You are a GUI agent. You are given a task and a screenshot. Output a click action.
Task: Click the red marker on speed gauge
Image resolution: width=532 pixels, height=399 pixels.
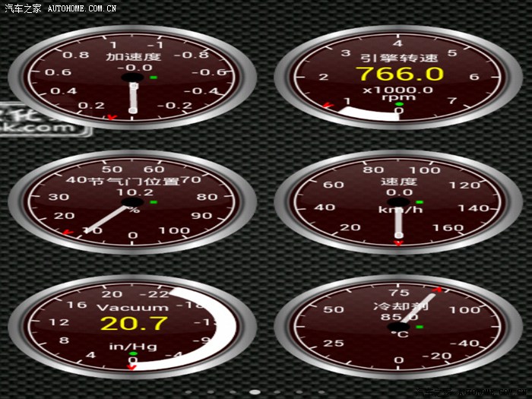(398, 243)
